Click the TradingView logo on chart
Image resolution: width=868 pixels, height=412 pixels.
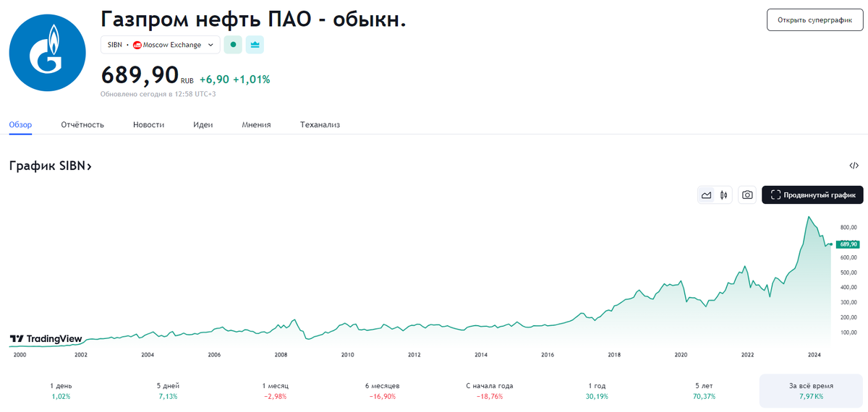46,339
